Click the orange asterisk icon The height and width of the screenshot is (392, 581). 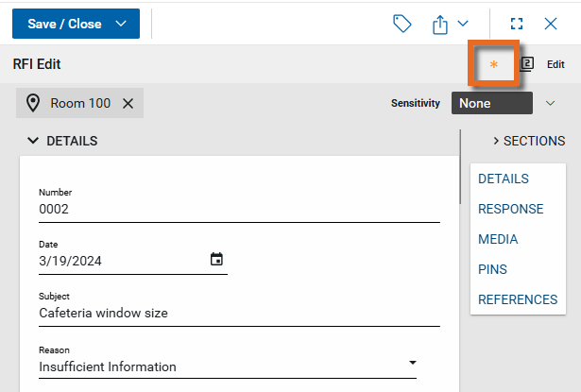coord(493,65)
